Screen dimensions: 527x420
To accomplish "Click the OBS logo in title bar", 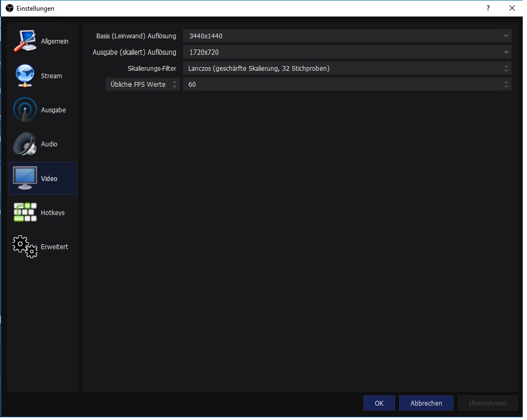I will [x=9, y=9].
